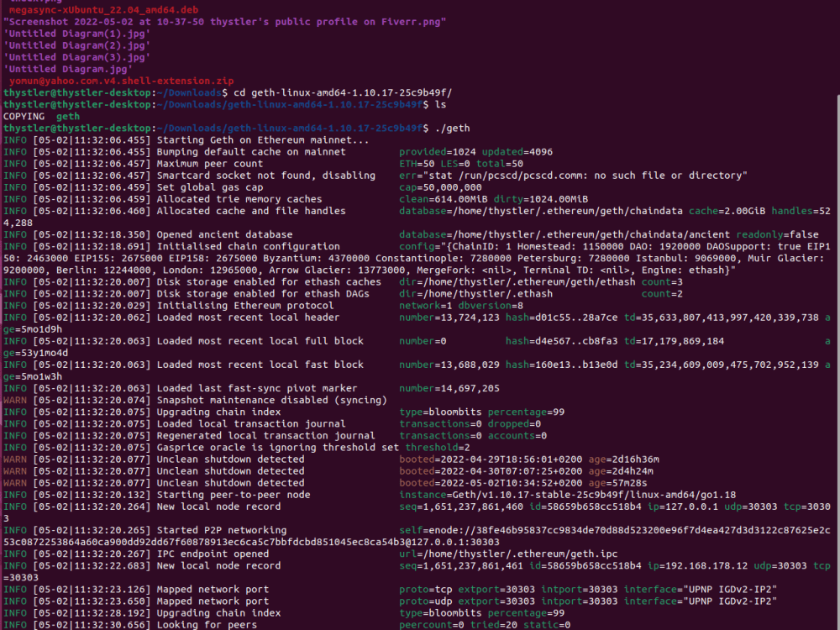The width and height of the screenshot is (840, 630).
Task: Select the 'dir=/home/thystler/.ethash' path
Action: (475, 293)
